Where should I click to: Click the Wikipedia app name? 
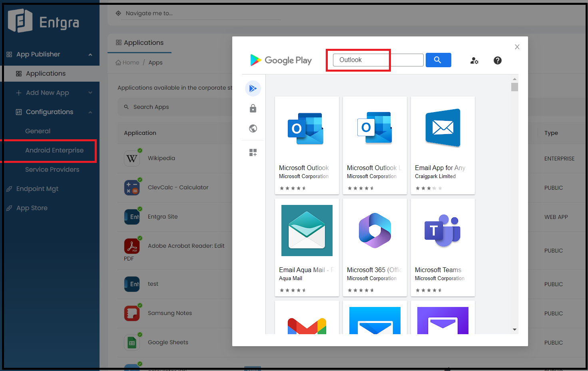[161, 158]
